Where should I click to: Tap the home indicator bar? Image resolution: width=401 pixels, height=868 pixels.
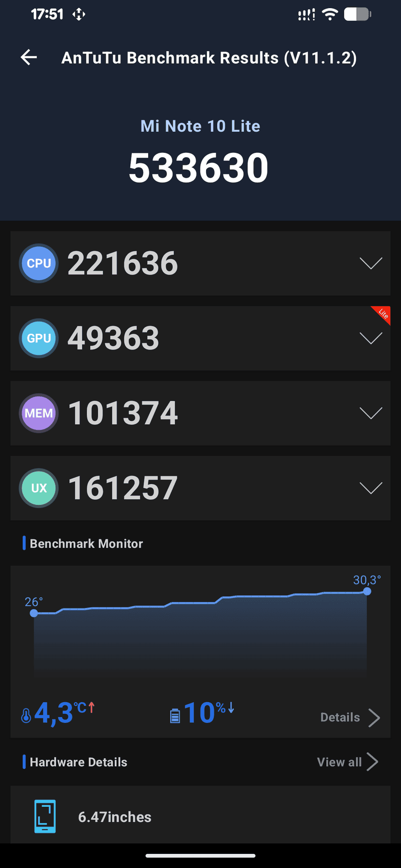[200, 856]
